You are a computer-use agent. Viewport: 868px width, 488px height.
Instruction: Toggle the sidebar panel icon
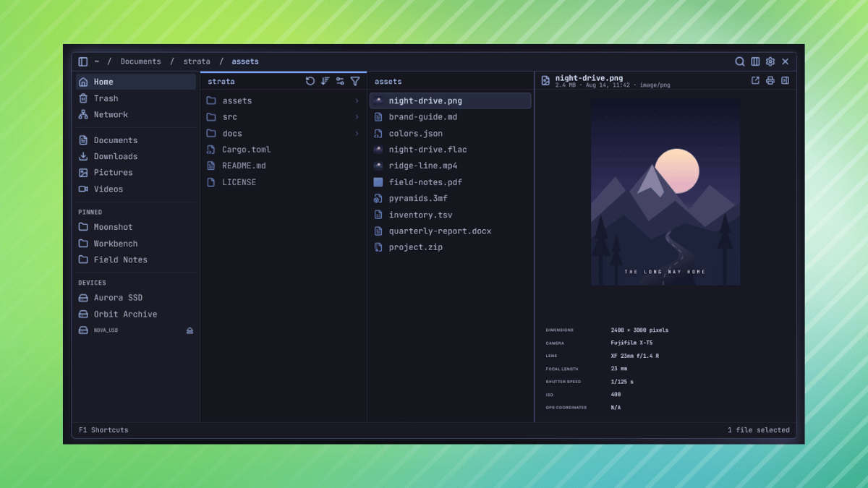pos(83,61)
